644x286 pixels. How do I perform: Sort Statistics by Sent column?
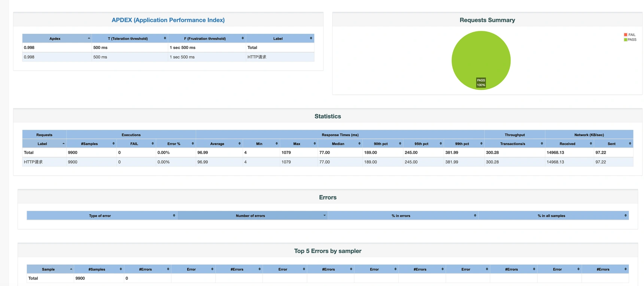pos(613,144)
